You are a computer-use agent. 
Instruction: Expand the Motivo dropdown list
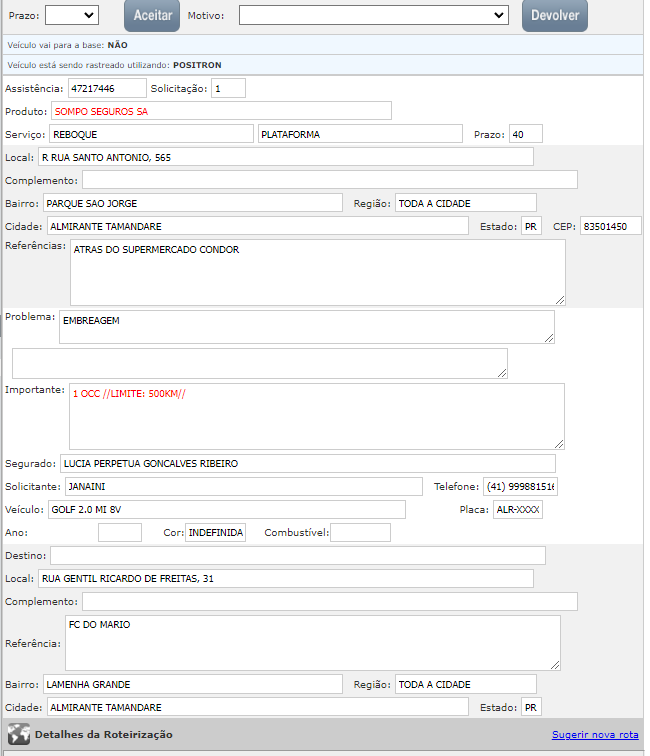(374, 15)
